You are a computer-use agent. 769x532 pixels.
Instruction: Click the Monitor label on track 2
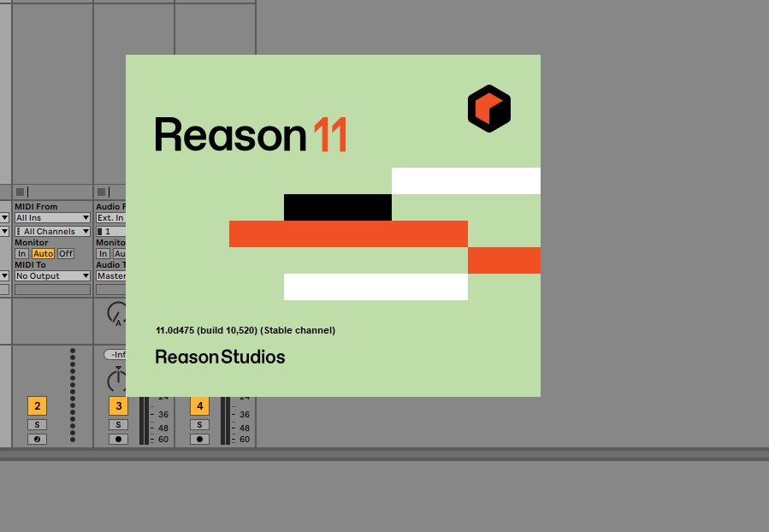tap(32, 243)
